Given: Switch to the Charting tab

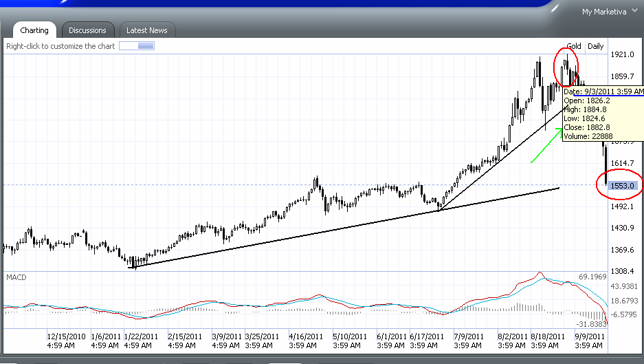Looking at the screenshot, I should coord(34,30).
